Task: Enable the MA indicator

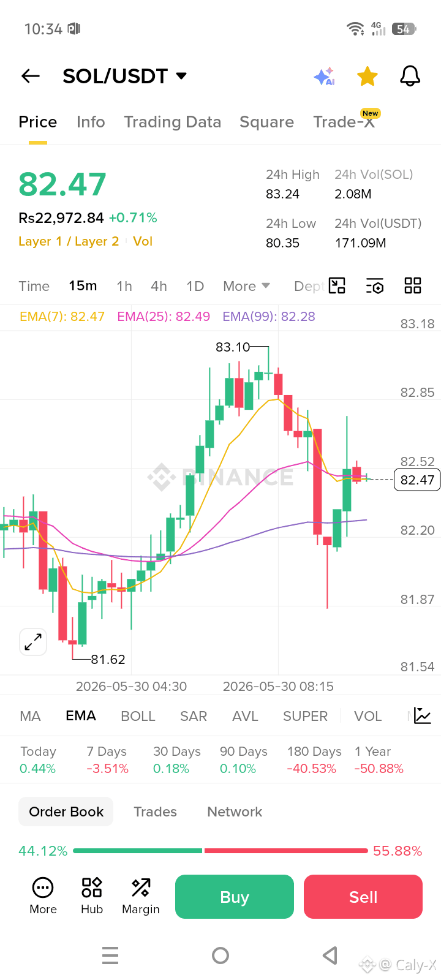Action: click(30, 716)
